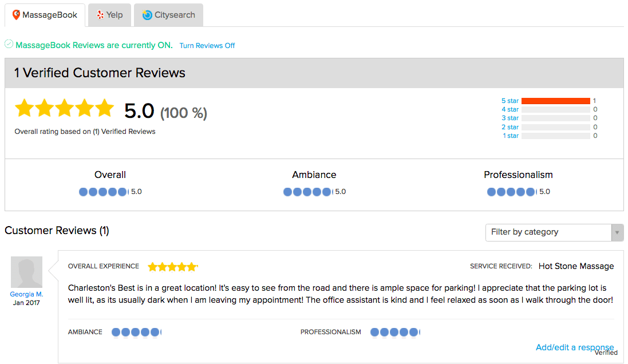Filter by the 4 star link

[x=510, y=109]
